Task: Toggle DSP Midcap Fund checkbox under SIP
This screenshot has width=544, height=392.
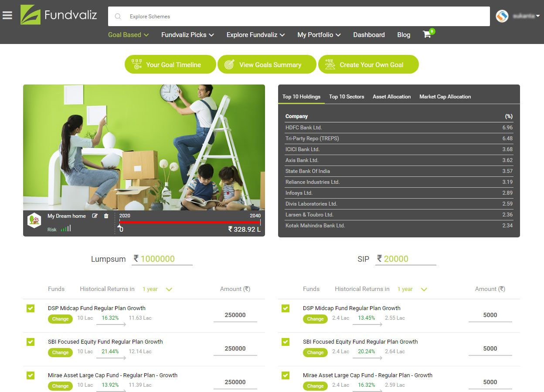Action: (x=286, y=308)
